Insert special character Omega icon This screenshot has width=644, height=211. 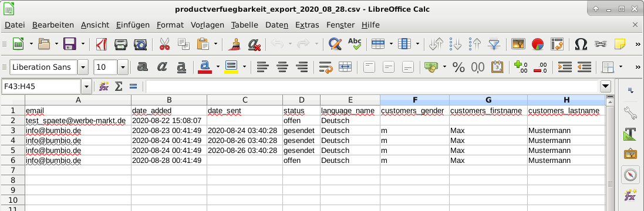(x=581, y=44)
